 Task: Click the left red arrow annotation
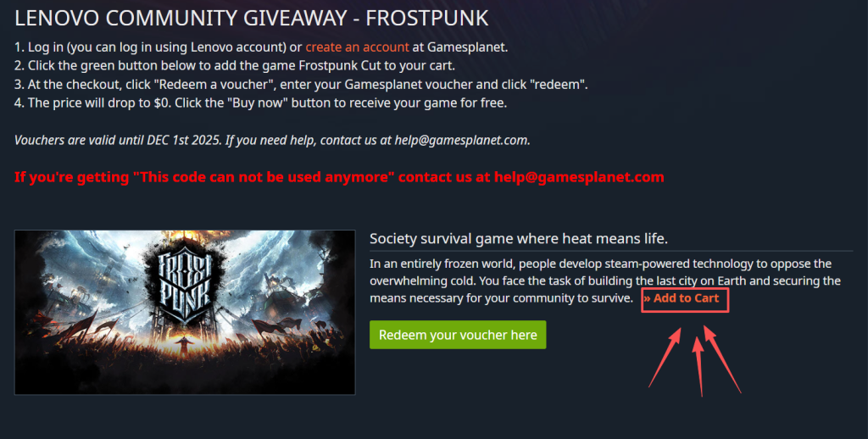coord(665,357)
